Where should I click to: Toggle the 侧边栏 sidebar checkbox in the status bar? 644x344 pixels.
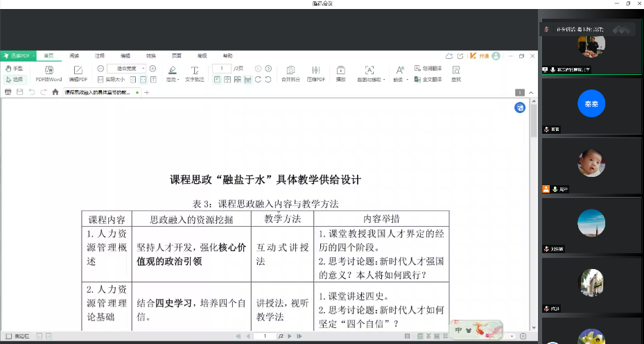click(9, 336)
